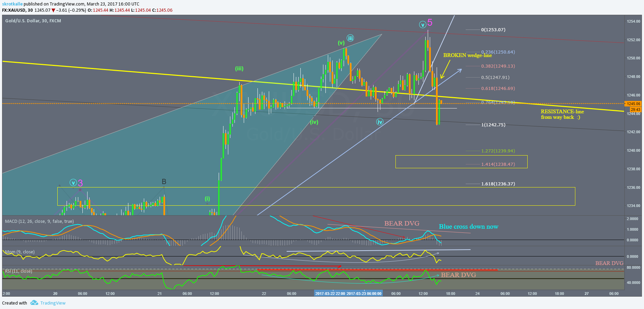Open the TradingView link in the footer
644x309 pixels.
coord(53,303)
